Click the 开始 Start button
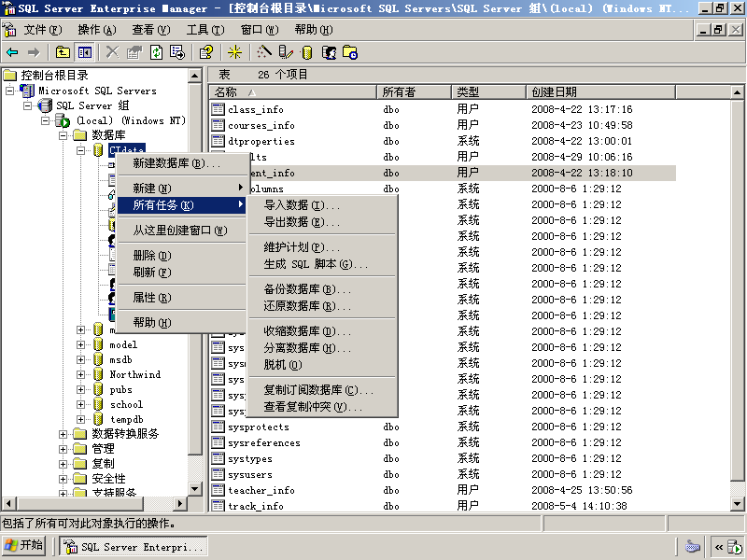The height and width of the screenshot is (560, 747). tap(24, 545)
